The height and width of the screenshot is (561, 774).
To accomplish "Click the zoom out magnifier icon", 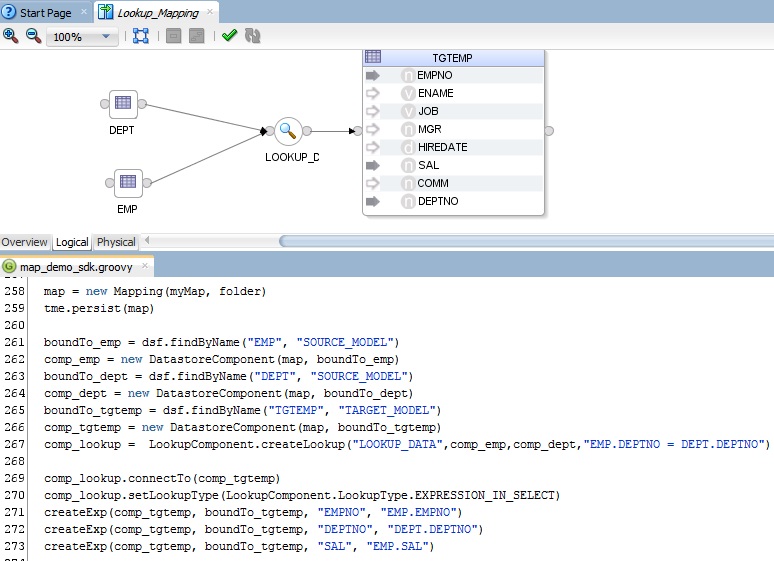I will 33,36.
